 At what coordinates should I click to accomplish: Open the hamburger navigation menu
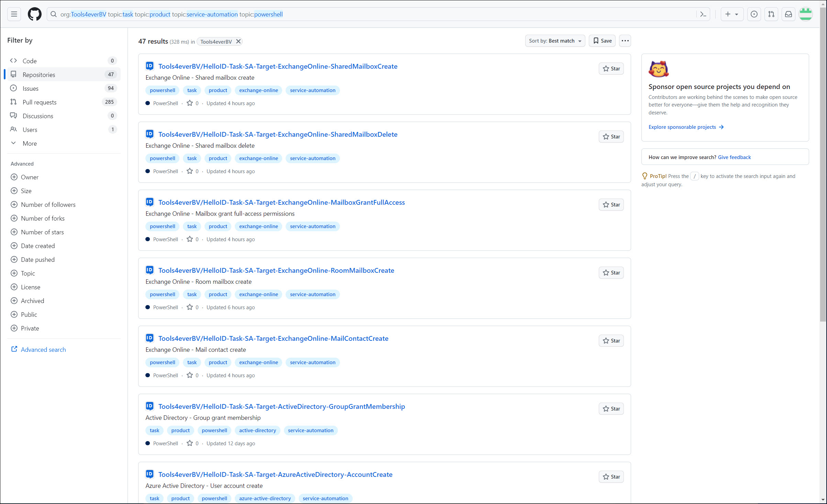pos(14,14)
